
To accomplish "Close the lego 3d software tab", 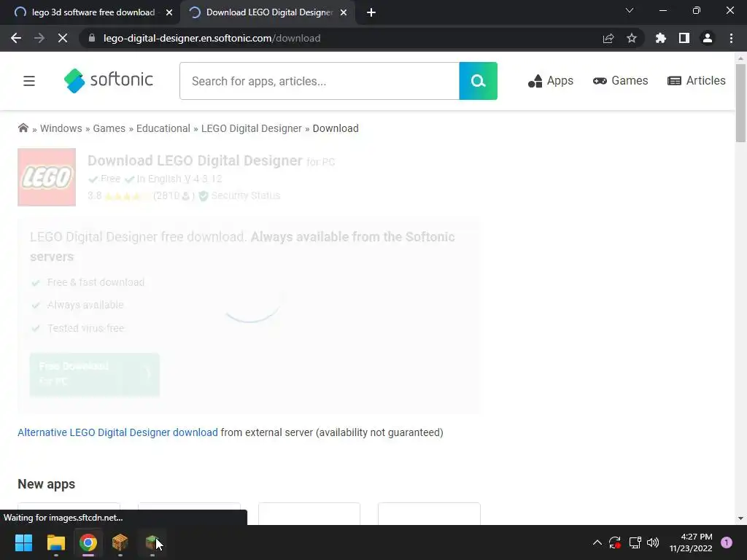I will coord(169,13).
